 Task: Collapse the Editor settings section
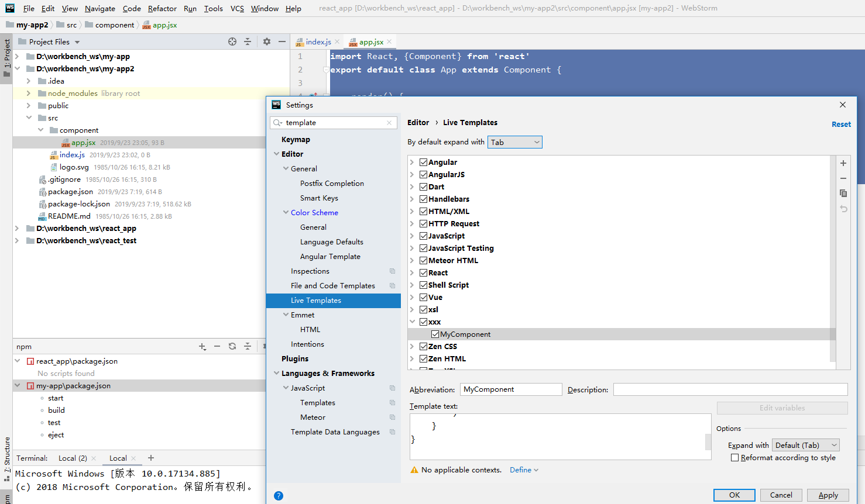(x=277, y=154)
